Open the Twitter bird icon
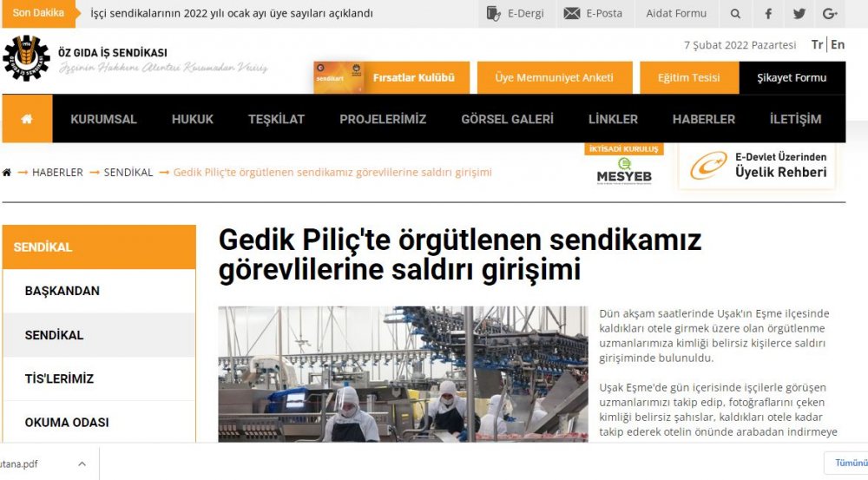This screenshot has height=480, width=868. pos(799,14)
